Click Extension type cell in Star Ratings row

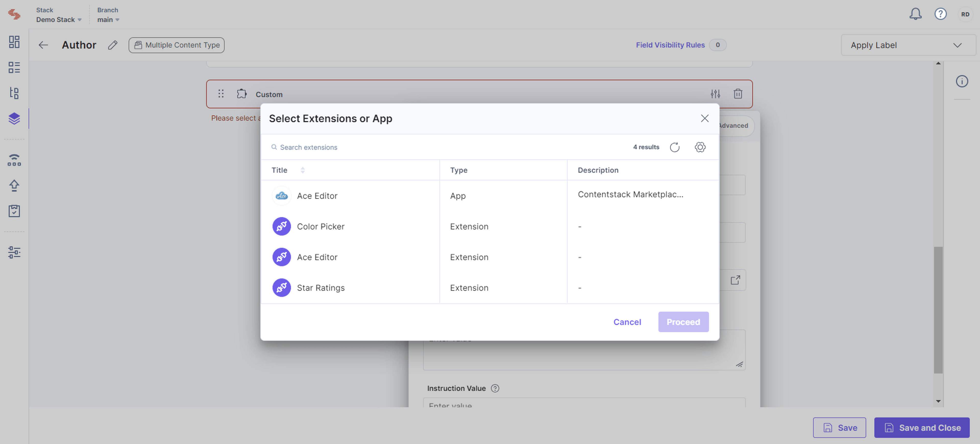[469, 288]
